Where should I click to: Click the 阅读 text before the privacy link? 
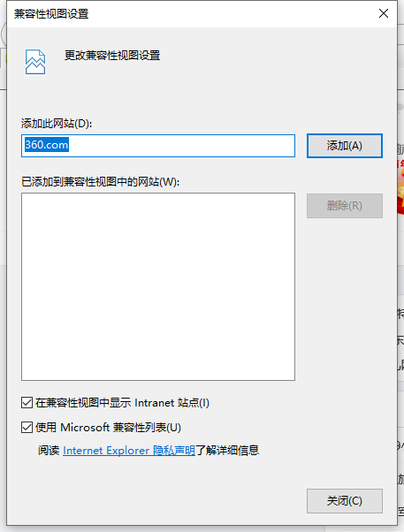tap(49, 451)
